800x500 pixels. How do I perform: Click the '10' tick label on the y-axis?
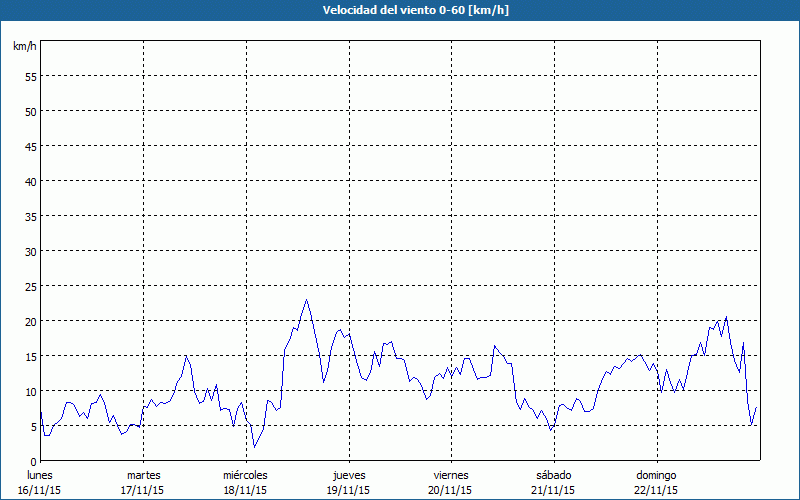coord(30,391)
